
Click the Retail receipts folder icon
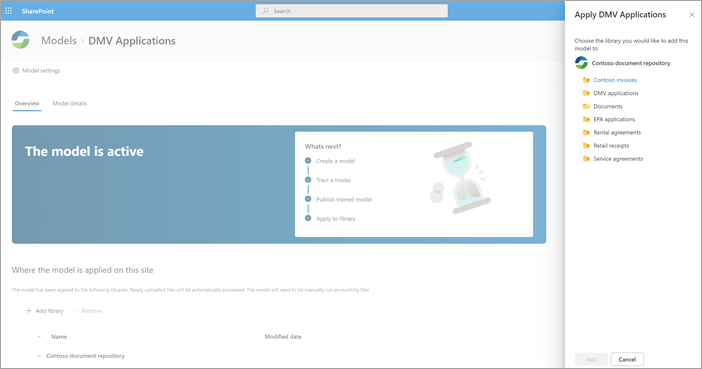[x=586, y=146]
